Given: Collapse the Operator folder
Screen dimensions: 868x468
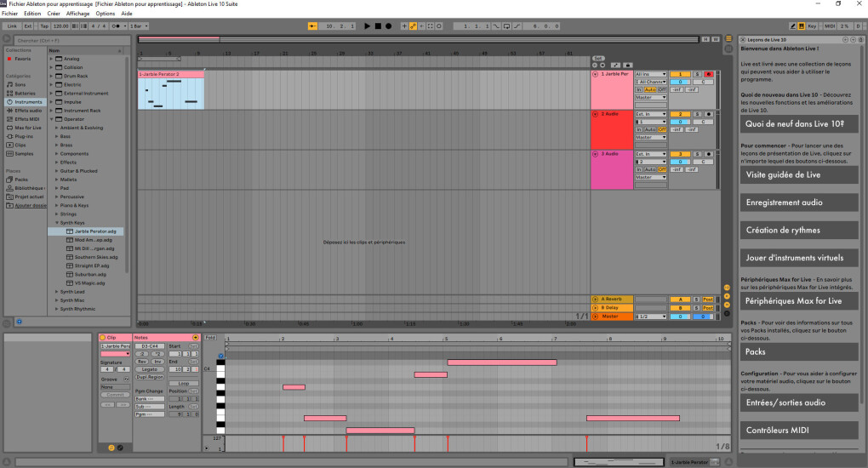Looking at the screenshot, I should pos(51,119).
